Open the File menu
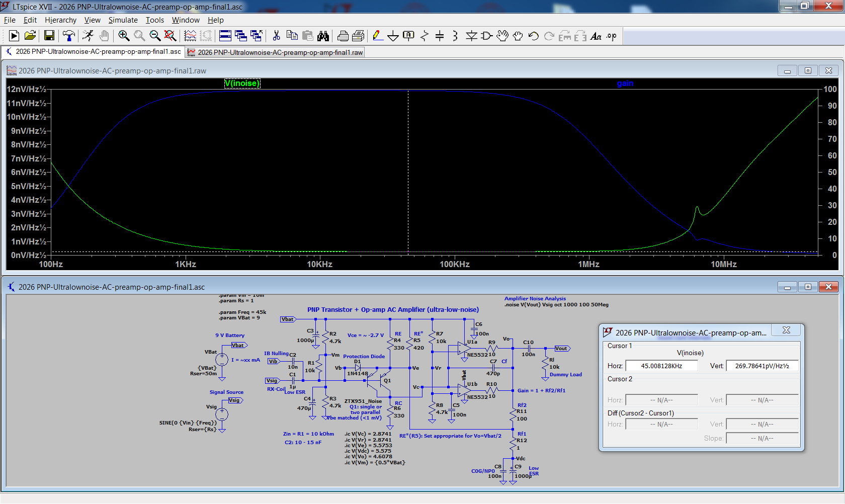 (x=10, y=20)
